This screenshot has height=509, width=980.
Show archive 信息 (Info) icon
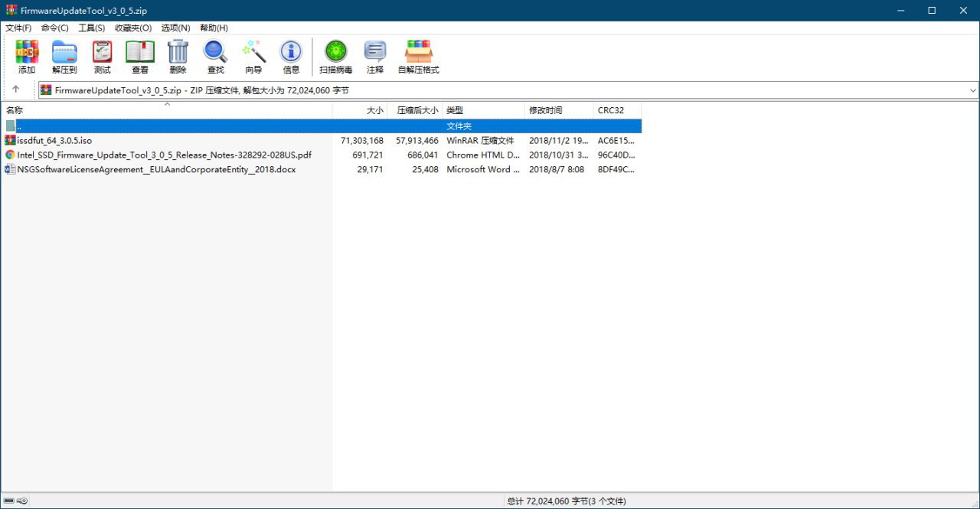tap(291, 57)
